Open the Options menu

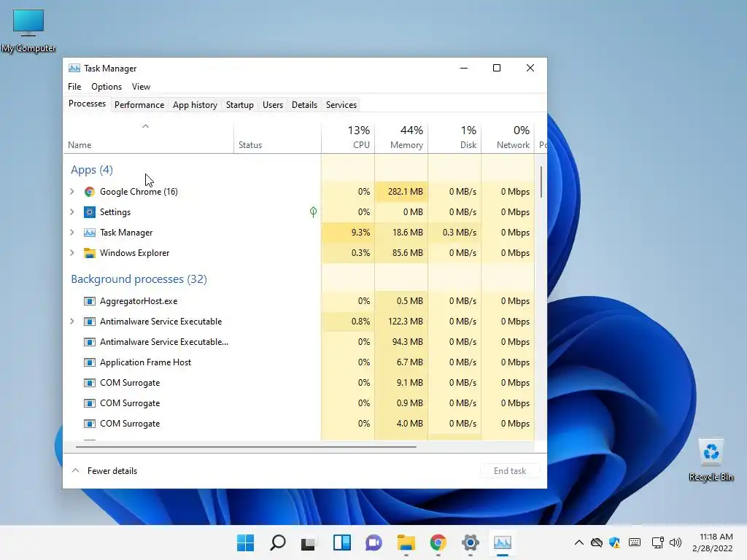[x=107, y=87]
